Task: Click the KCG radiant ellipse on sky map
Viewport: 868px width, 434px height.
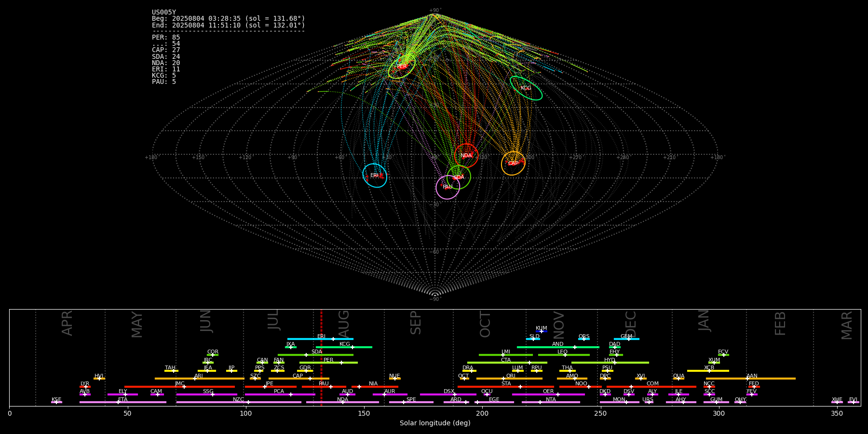Action: click(526, 88)
